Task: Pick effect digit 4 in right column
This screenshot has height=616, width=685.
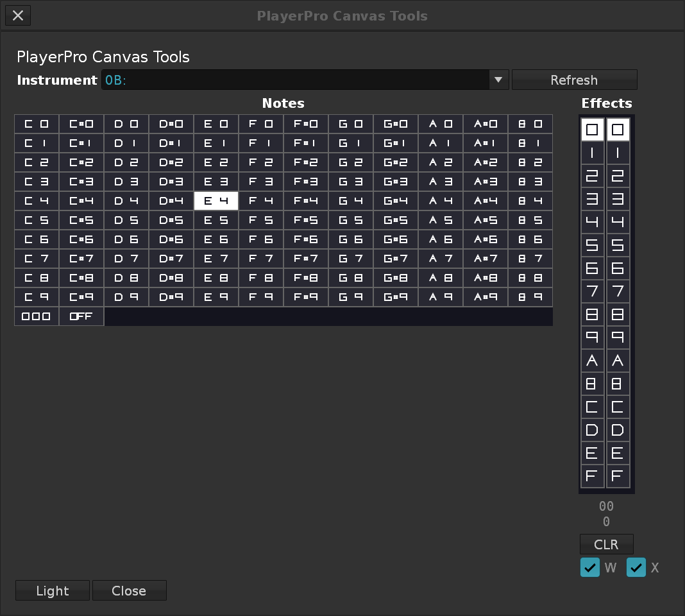Action: 618,222
